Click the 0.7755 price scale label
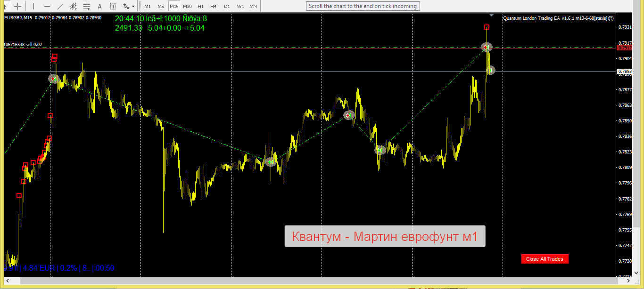The image size is (644, 289). [625, 230]
